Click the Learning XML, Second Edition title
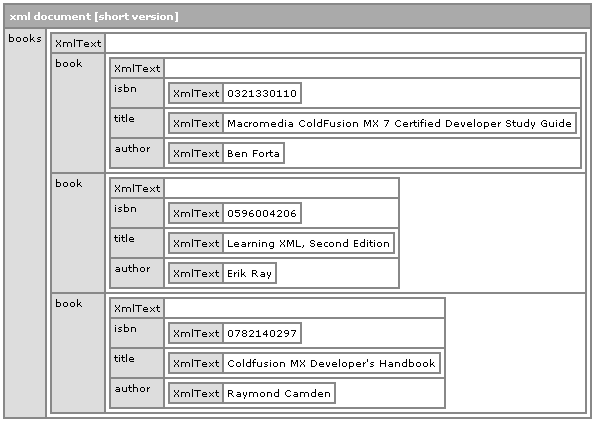 coord(309,243)
